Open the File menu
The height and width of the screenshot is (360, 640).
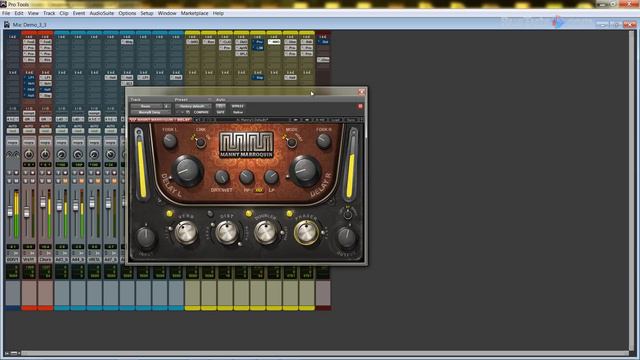click(x=6, y=13)
